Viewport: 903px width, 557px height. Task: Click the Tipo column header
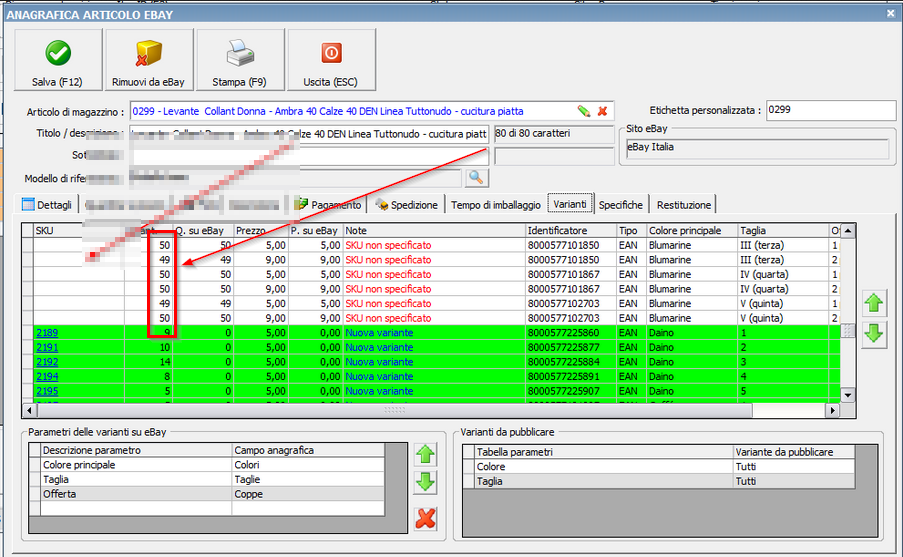tap(632, 230)
